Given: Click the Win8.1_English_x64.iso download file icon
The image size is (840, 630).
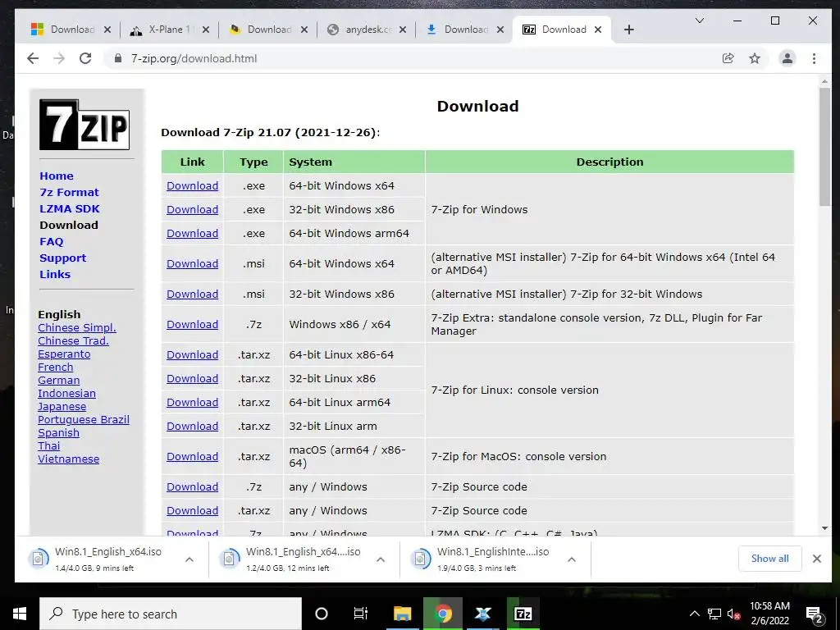Looking at the screenshot, I should click(38, 559).
